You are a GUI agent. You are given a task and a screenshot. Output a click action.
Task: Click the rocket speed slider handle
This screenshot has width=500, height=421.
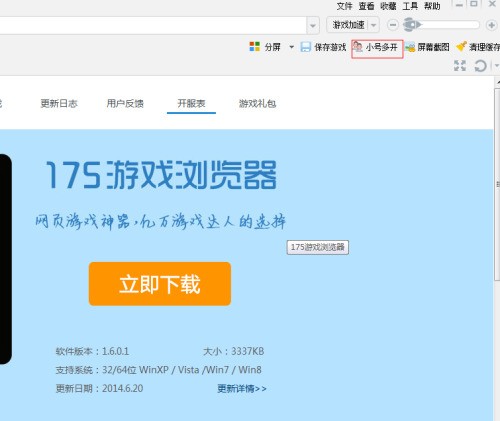pos(412,25)
